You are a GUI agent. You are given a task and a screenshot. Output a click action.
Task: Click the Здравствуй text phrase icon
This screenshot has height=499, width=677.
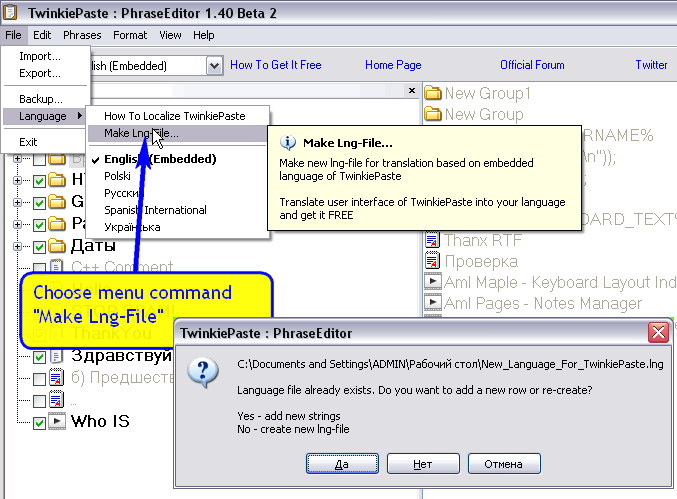57,356
